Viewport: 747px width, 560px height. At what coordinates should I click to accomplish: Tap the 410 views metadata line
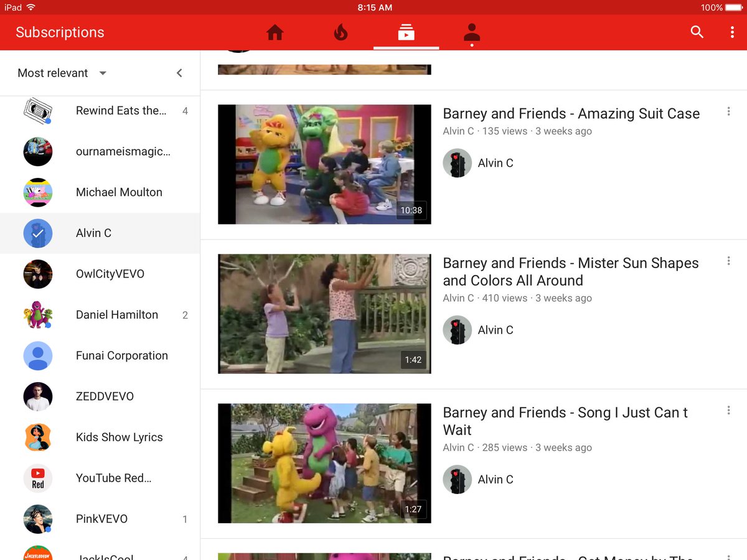[x=517, y=298]
